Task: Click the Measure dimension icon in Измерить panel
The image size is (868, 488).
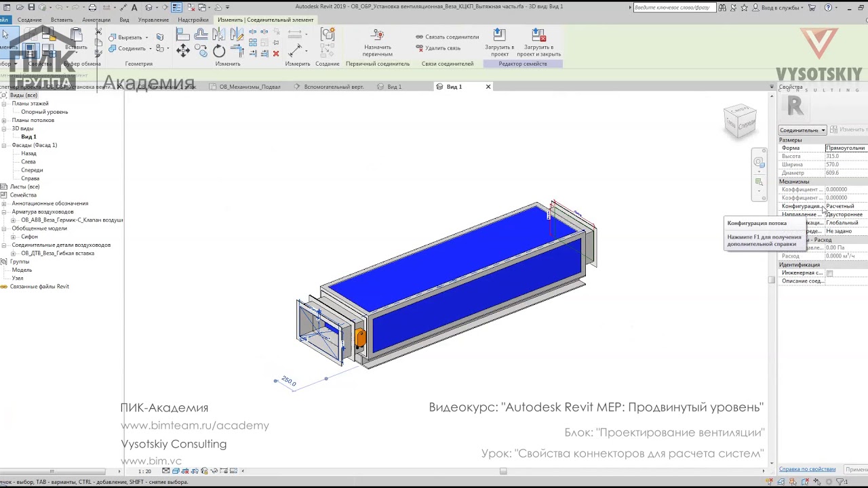Action: (x=296, y=49)
